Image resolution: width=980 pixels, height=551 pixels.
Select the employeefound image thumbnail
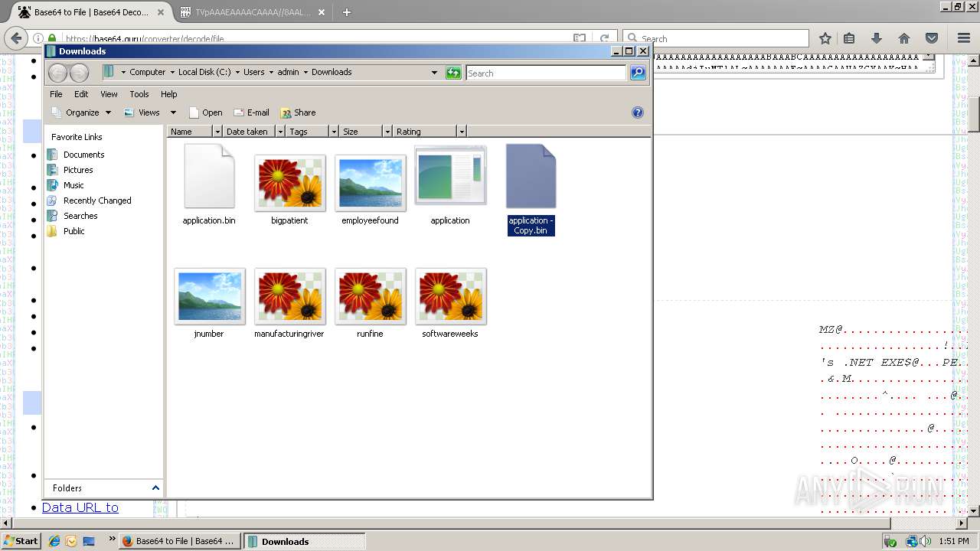pos(370,183)
